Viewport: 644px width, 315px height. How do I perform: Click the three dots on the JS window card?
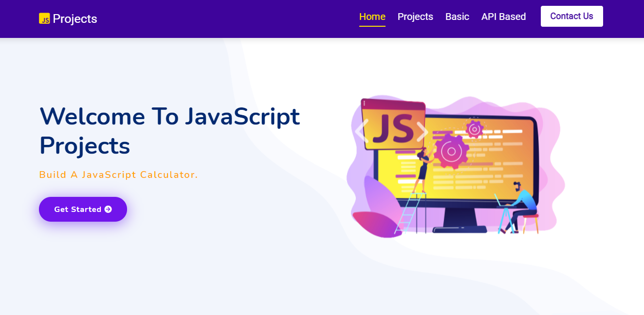[x=364, y=103]
